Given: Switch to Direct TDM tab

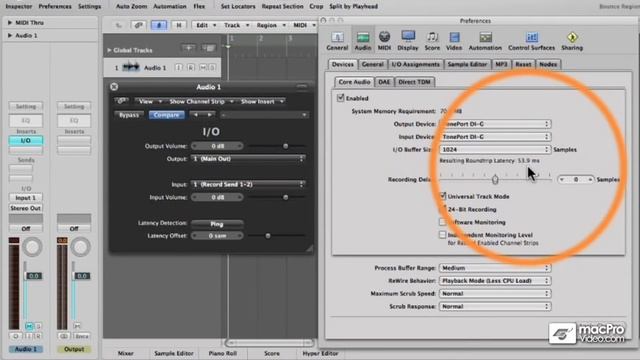Looking at the screenshot, I should tap(414, 82).
